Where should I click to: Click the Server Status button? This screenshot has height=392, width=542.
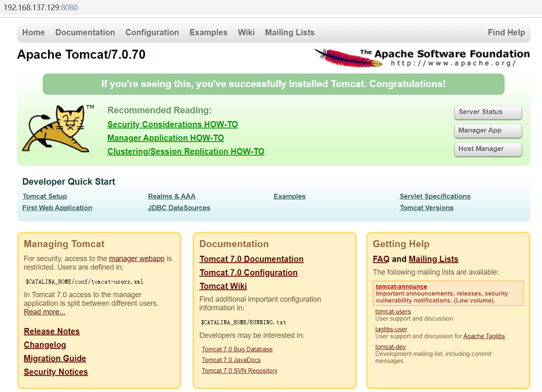pos(488,112)
